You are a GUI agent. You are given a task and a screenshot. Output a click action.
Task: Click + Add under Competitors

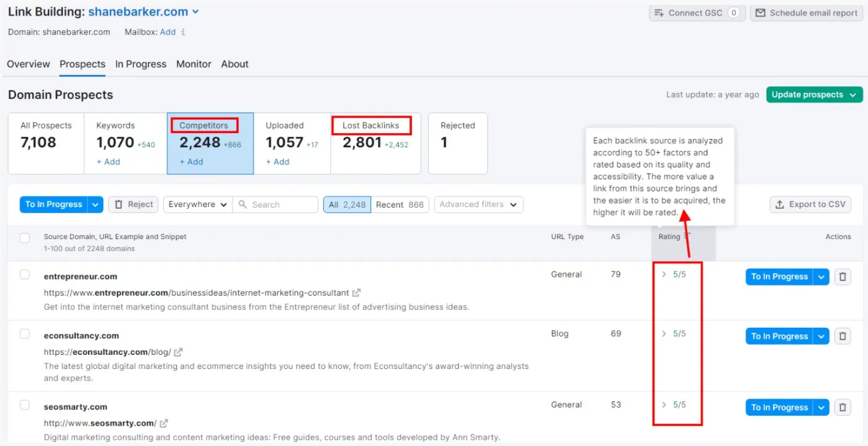point(191,161)
